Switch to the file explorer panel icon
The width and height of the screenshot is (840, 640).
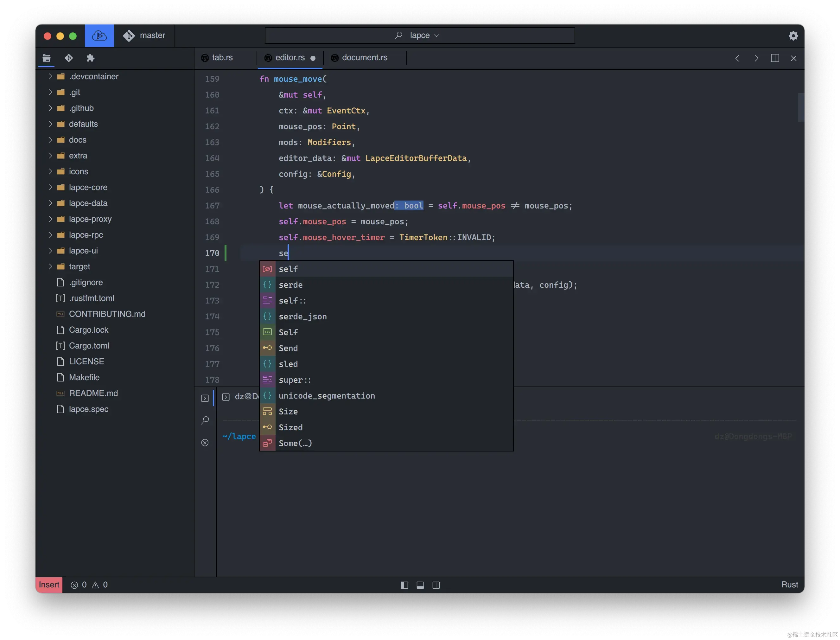click(x=47, y=58)
